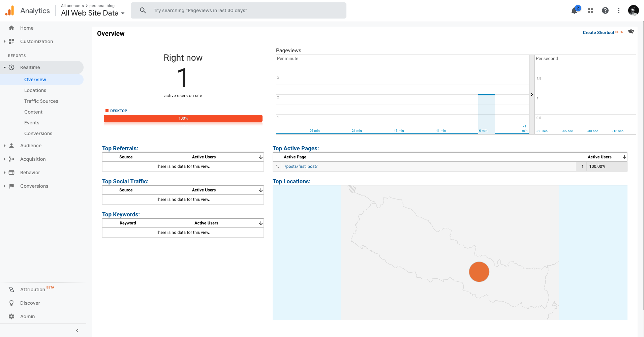Viewport: 644px width, 337px height.
Task: Click the Source header in Top Referrals
Action: click(x=126, y=157)
